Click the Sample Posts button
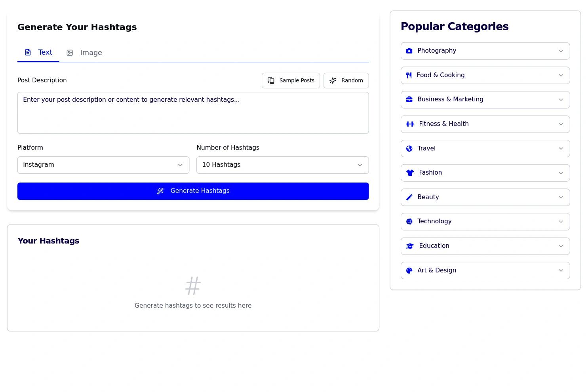This screenshot has width=588, height=392. (x=291, y=80)
